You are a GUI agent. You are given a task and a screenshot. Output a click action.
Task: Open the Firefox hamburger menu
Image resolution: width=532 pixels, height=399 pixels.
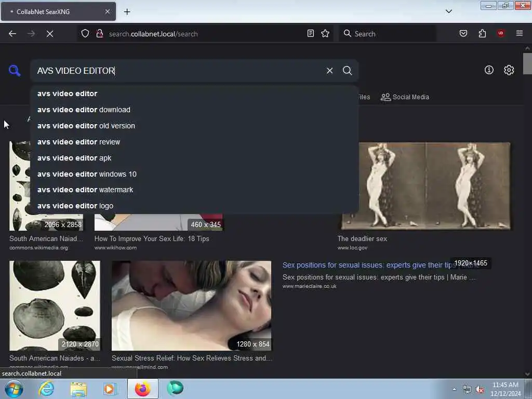[x=519, y=33]
